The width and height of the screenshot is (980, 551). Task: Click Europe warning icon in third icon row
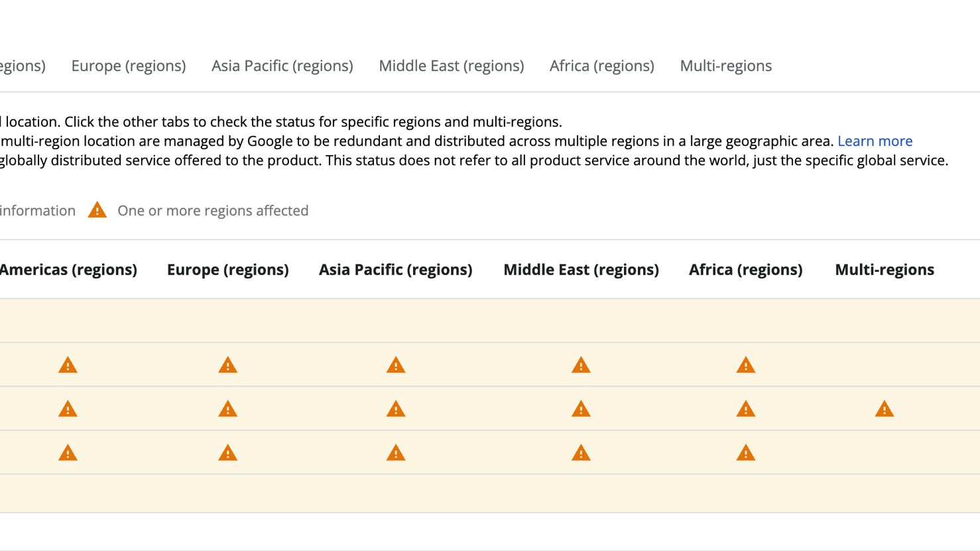coord(227,453)
